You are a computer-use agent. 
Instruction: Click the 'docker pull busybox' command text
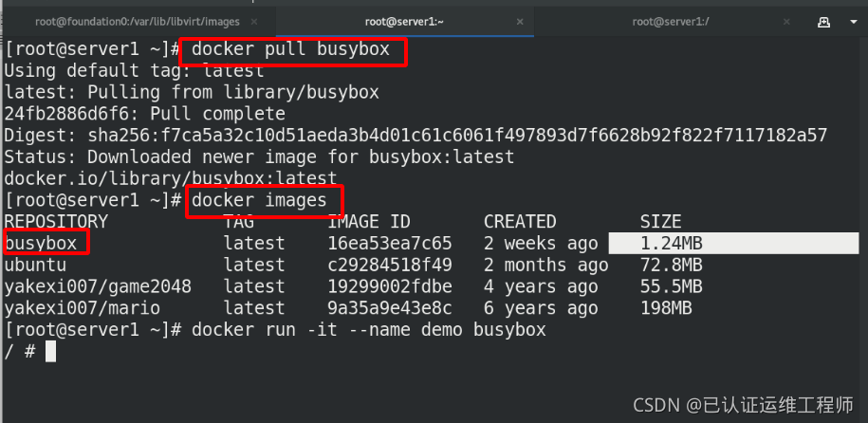(x=290, y=50)
